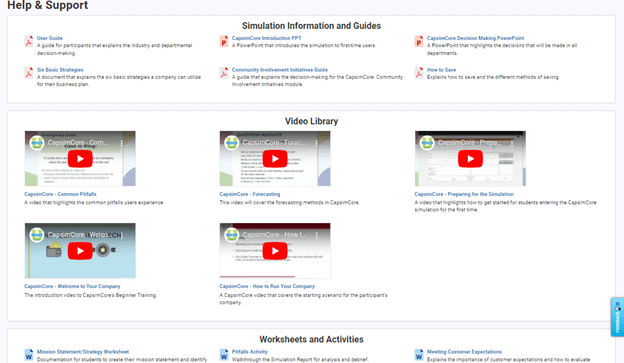The height and width of the screenshot is (363, 624).
Task: Open options menu on Welcome video
Action: coord(122,235)
